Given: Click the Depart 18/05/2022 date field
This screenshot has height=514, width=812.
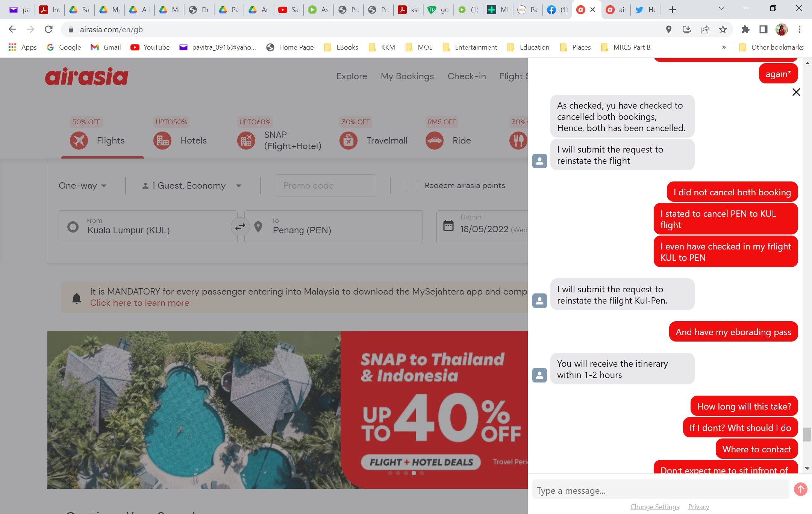Looking at the screenshot, I should click(x=482, y=227).
